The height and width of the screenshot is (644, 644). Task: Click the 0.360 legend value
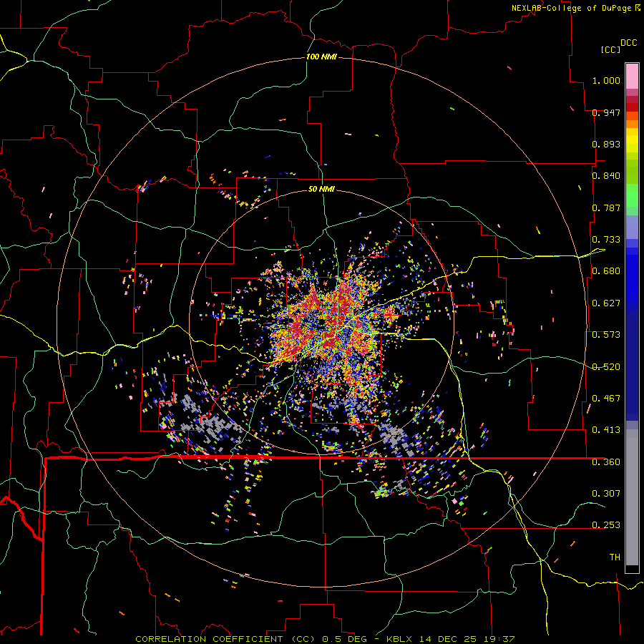pos(606,462)
